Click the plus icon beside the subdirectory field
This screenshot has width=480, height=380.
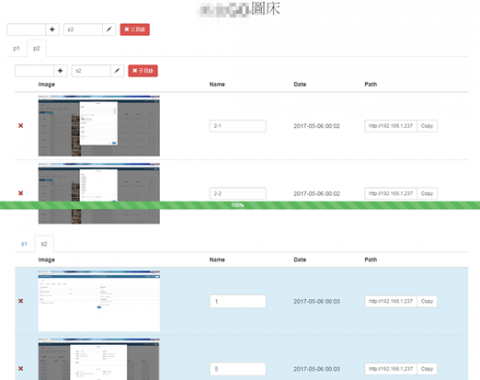(60, 71)
